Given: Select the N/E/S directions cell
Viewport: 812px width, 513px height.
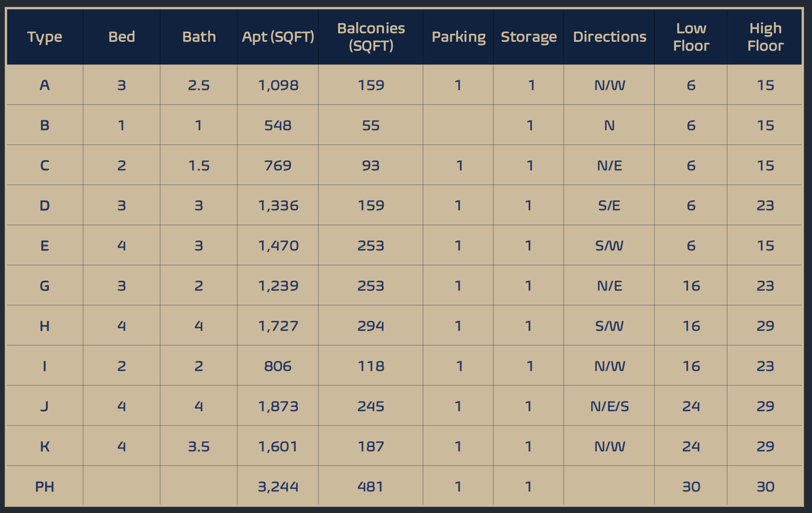Looking at the screenshot, I should [x=609, y=406].
